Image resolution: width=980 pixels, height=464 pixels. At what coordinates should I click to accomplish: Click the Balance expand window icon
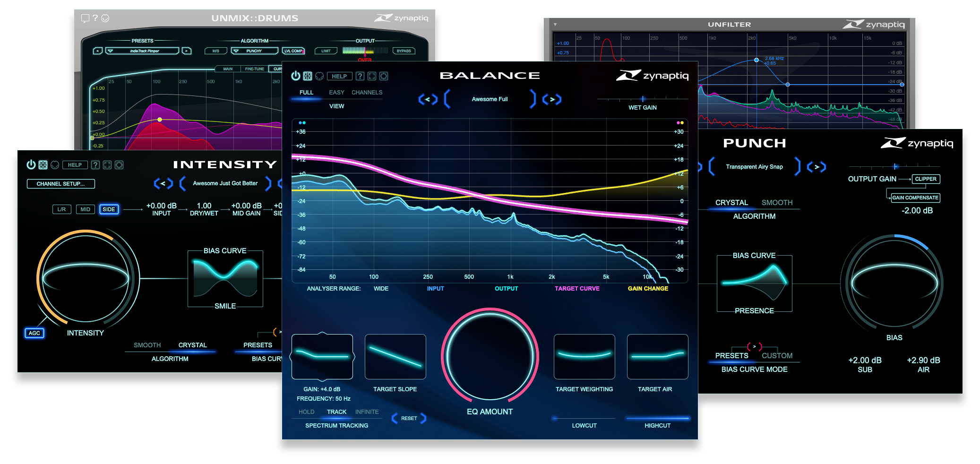[372, 76]
